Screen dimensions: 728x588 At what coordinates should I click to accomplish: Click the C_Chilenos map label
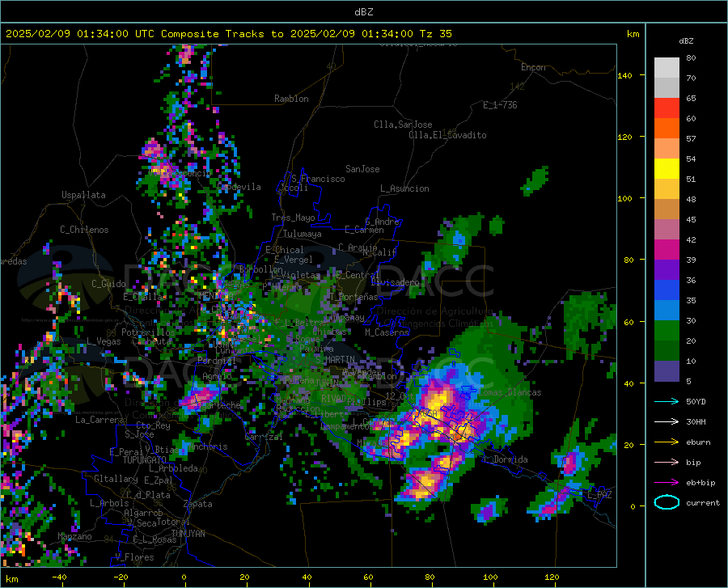coord(84,229)
